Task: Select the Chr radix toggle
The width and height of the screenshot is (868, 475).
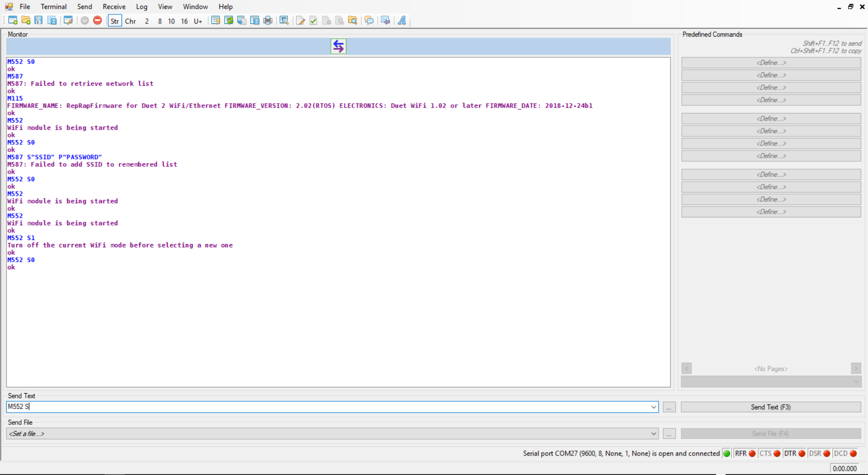Action: point(131,21)
